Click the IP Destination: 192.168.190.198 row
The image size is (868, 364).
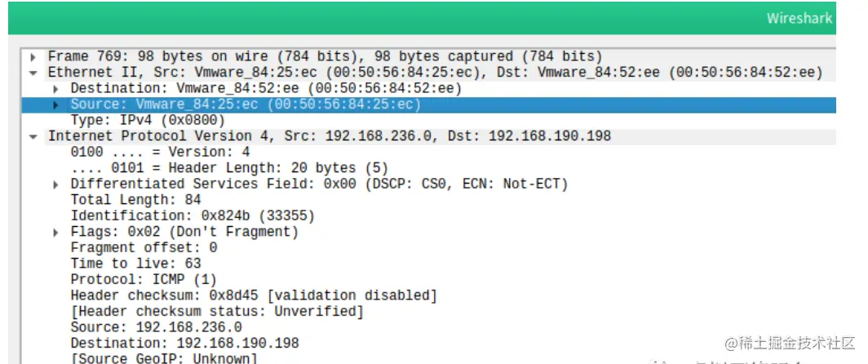pyautogui.click(x=184, y=344)
